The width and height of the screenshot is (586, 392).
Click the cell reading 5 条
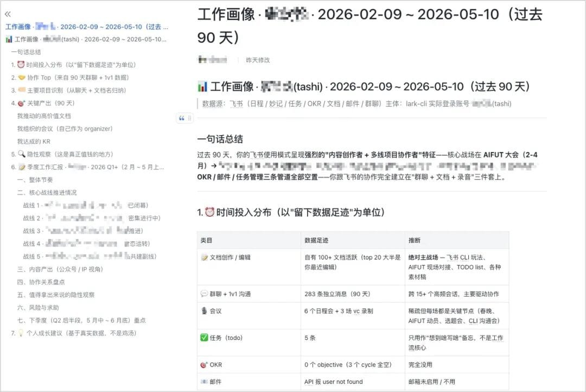[x=353, y=343]
